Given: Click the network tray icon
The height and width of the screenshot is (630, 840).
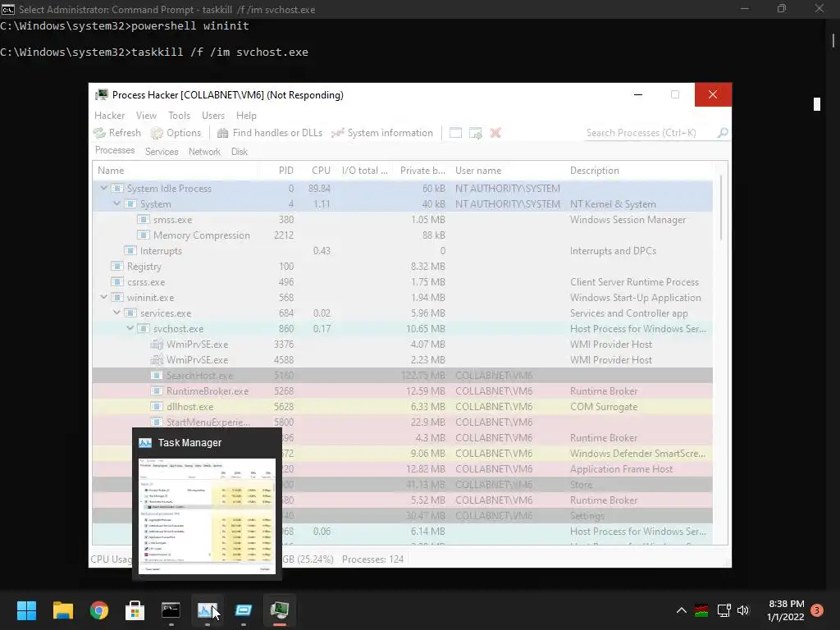Looking at the screenshot, I should pyautogui.click(x=724, y=610).
